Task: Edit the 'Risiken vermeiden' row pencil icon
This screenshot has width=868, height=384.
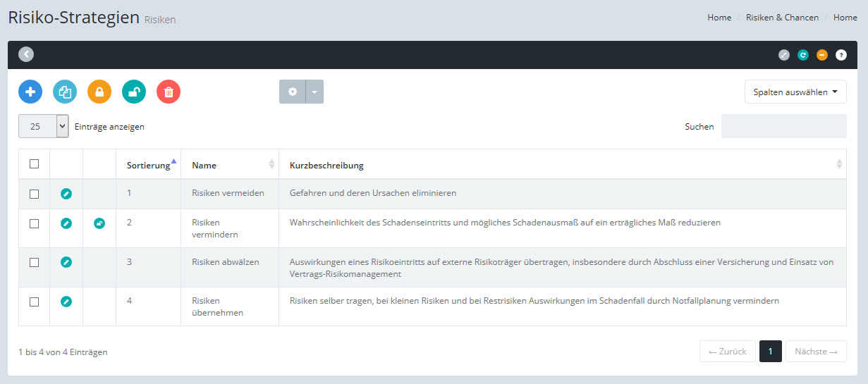Action: (x=66, y=194)
